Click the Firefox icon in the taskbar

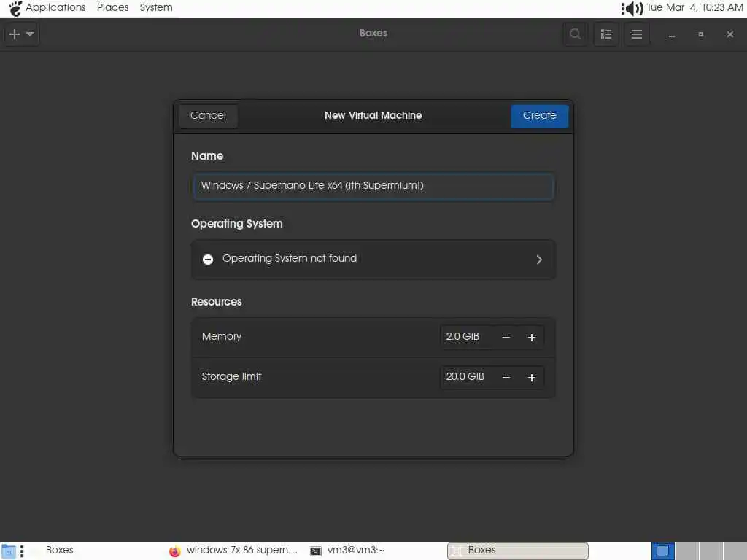point(175,551)
